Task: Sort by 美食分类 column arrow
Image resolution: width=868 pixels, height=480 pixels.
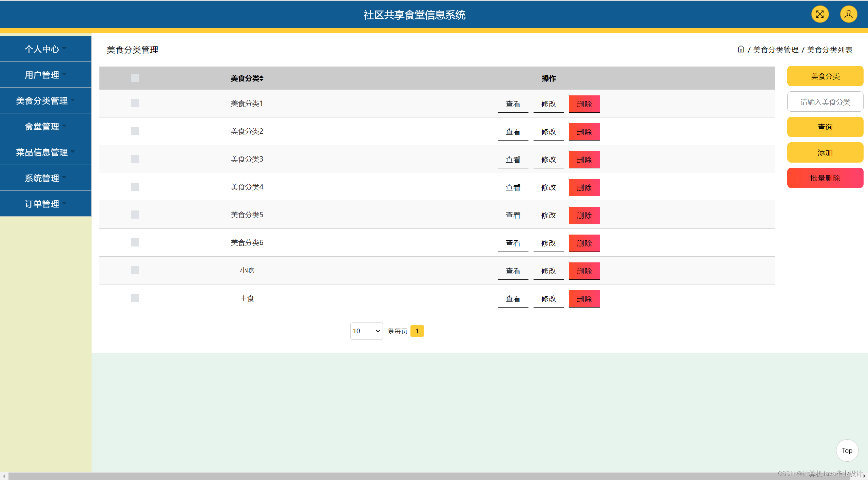Action: [262, 78]
